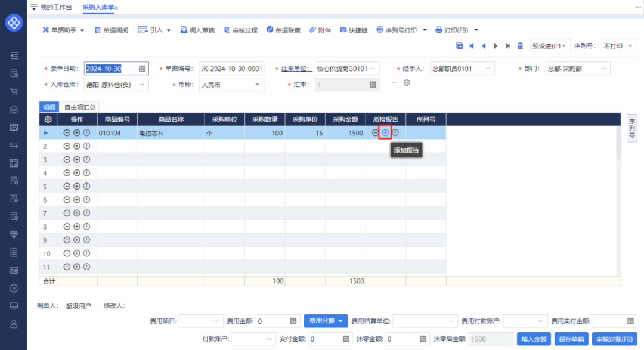Open the 序列号 不打印 dropdown

[x=618, y=45]
